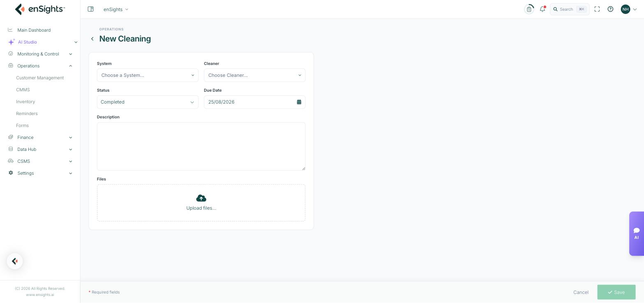Viewport: 644px width, 303px height.
Task: Enter fullscreen mode icon
Action: click(x=597, y=9)
